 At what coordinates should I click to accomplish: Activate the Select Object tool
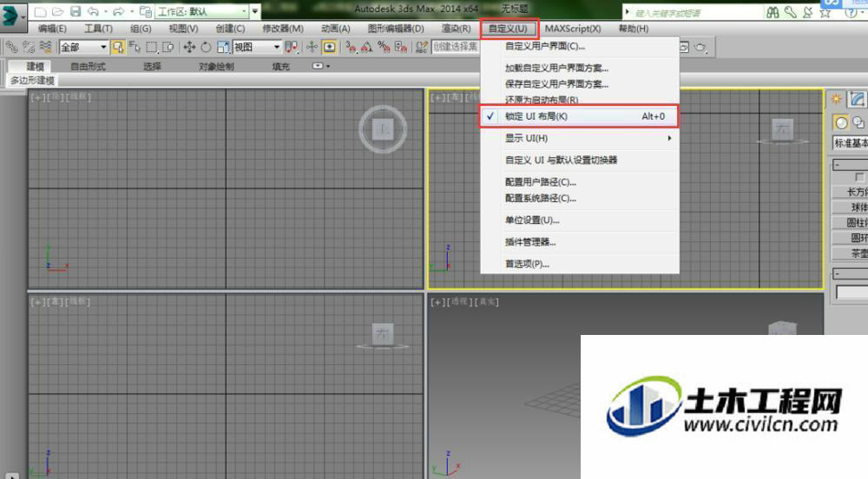coord(117,48)
